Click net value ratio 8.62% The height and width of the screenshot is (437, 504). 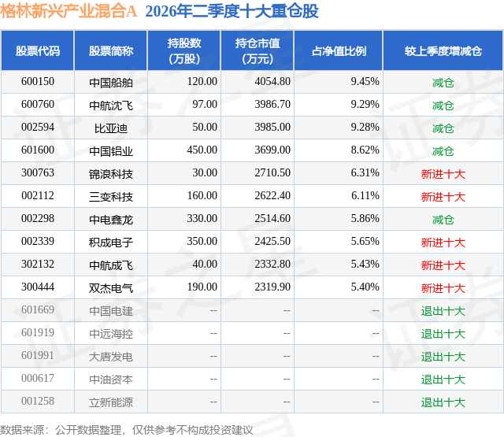pyautogui.click(x=365, y=150)
